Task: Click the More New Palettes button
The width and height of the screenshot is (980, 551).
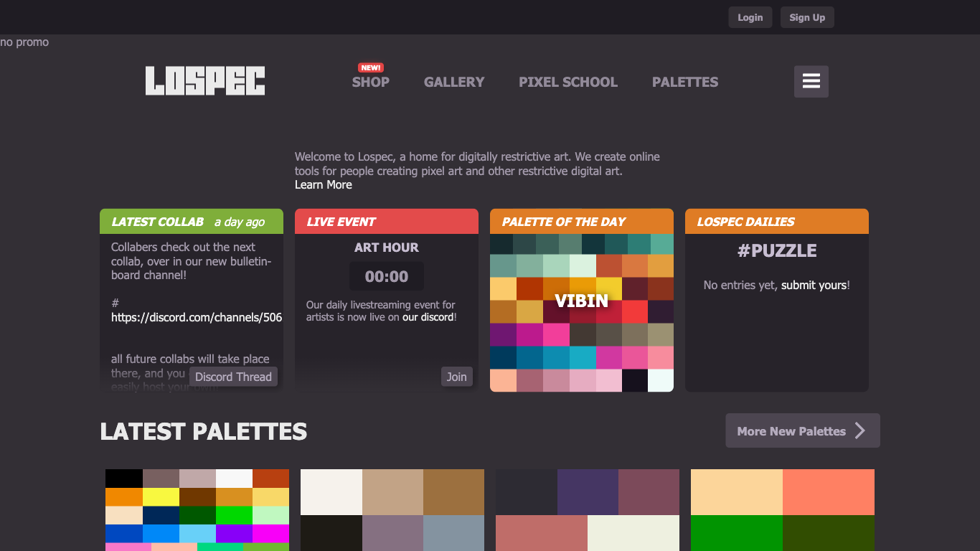Action: click(x=803, y=430)
